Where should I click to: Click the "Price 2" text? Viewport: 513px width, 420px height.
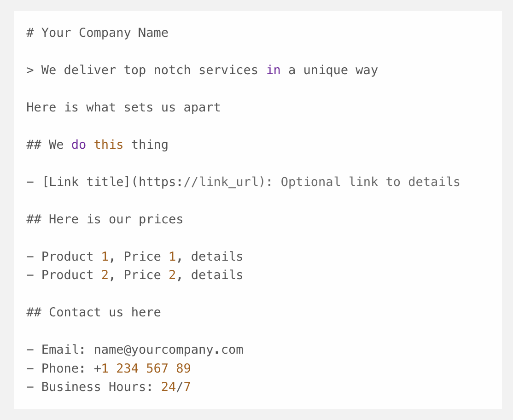150,275
